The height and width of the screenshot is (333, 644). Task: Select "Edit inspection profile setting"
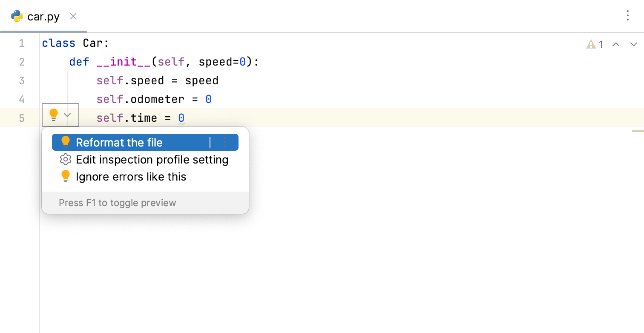pyautogui.click(x=152, y=160)
